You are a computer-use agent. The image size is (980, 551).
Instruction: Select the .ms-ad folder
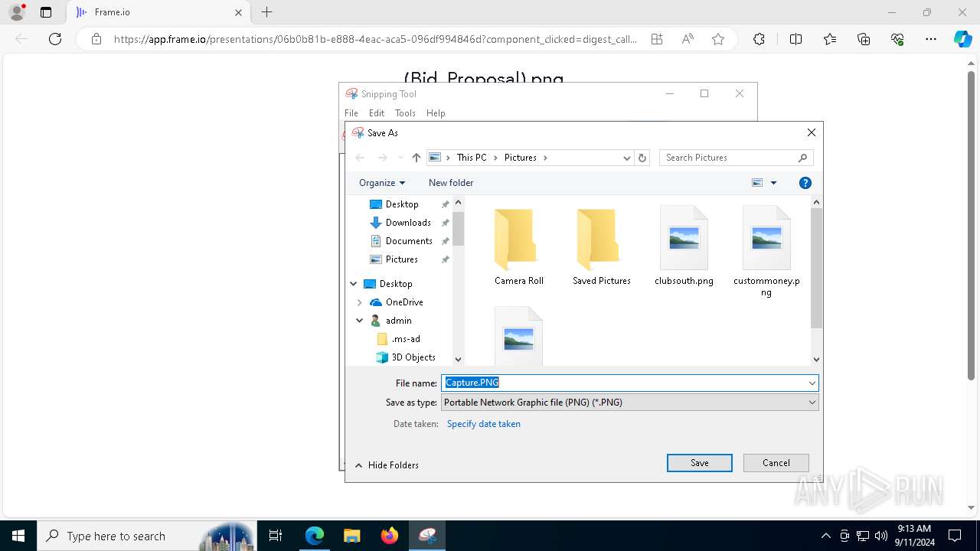[406, 339]
